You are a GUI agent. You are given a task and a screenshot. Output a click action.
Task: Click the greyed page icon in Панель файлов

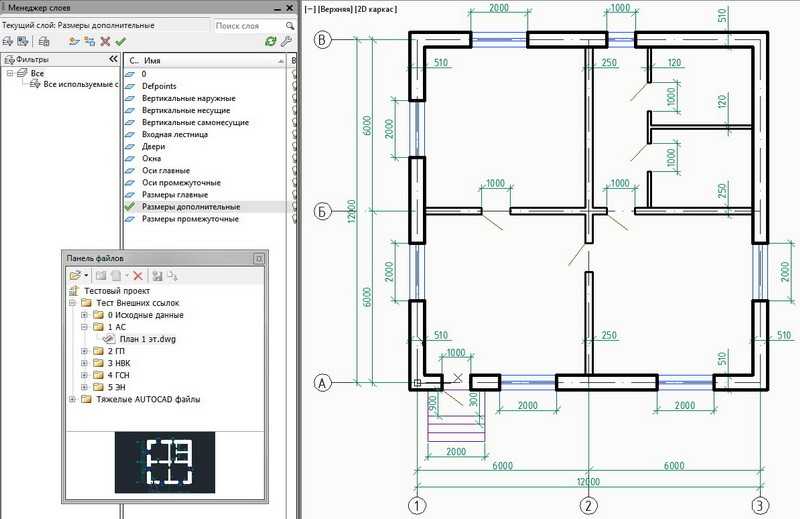point(116,276)
